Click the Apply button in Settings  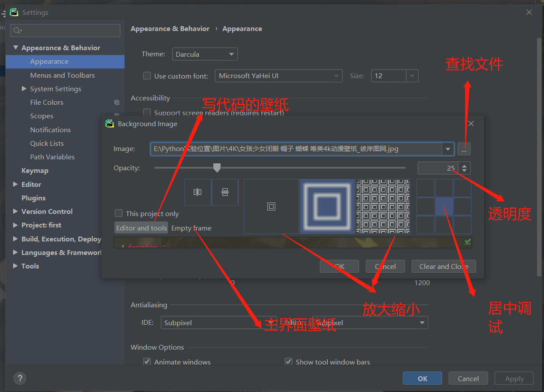[x=514, y=378]
